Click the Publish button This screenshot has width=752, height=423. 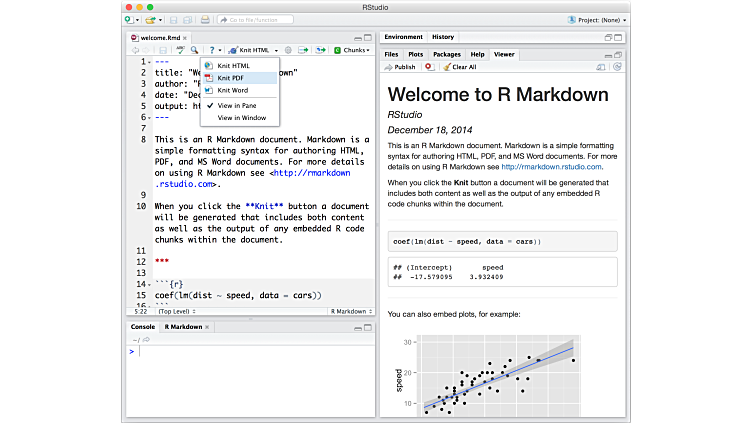399,67
